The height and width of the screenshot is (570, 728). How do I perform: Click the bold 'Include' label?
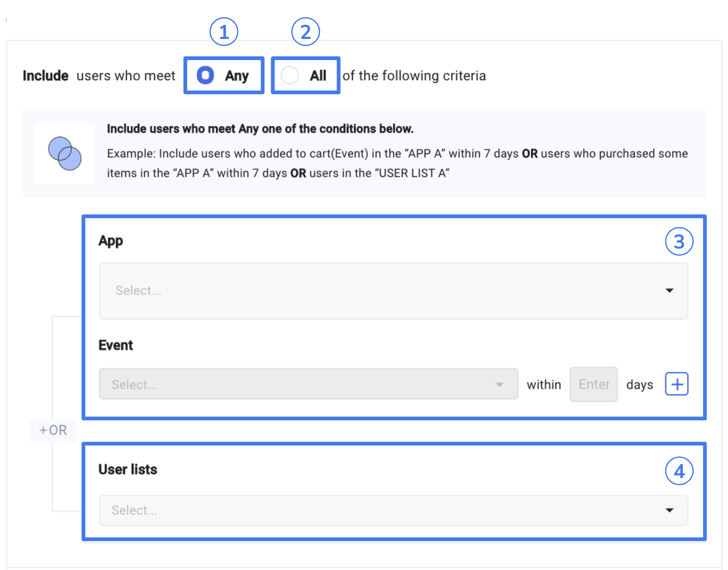(46, 76)
